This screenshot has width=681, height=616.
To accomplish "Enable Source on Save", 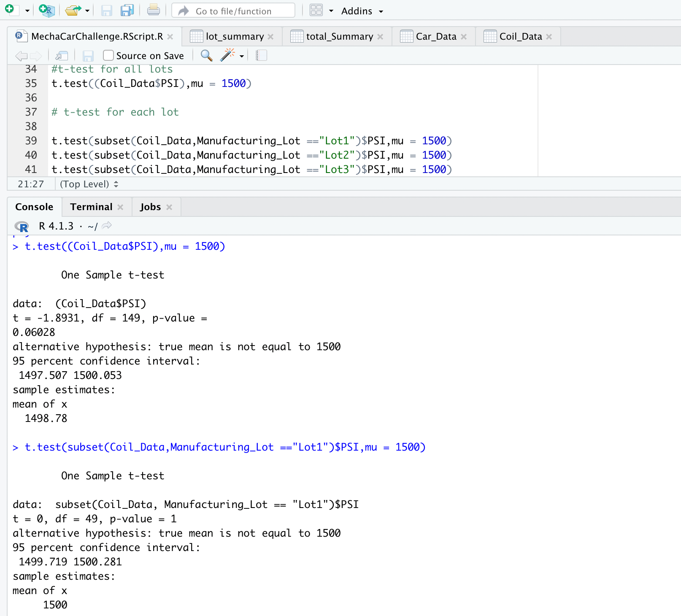I will coord(108,55).
